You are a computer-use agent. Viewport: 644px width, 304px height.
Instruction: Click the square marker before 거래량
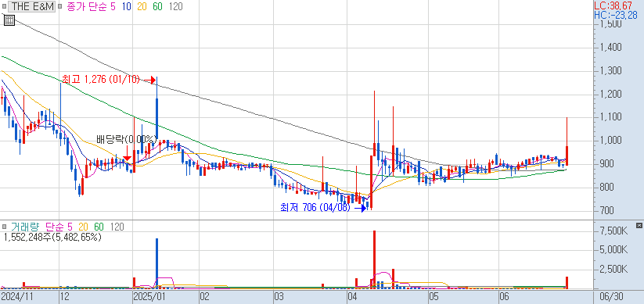[x=4, y=227]
